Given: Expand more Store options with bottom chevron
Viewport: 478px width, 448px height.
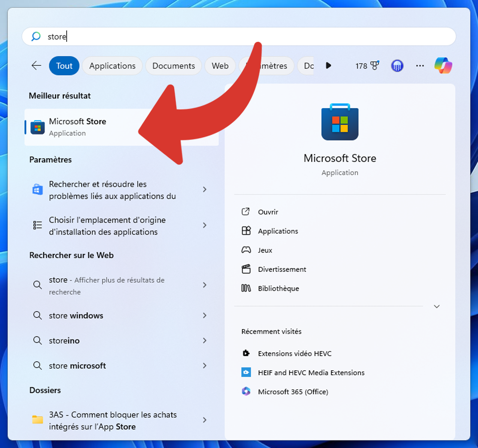Looking at the screenshot, I should (437, 306).
